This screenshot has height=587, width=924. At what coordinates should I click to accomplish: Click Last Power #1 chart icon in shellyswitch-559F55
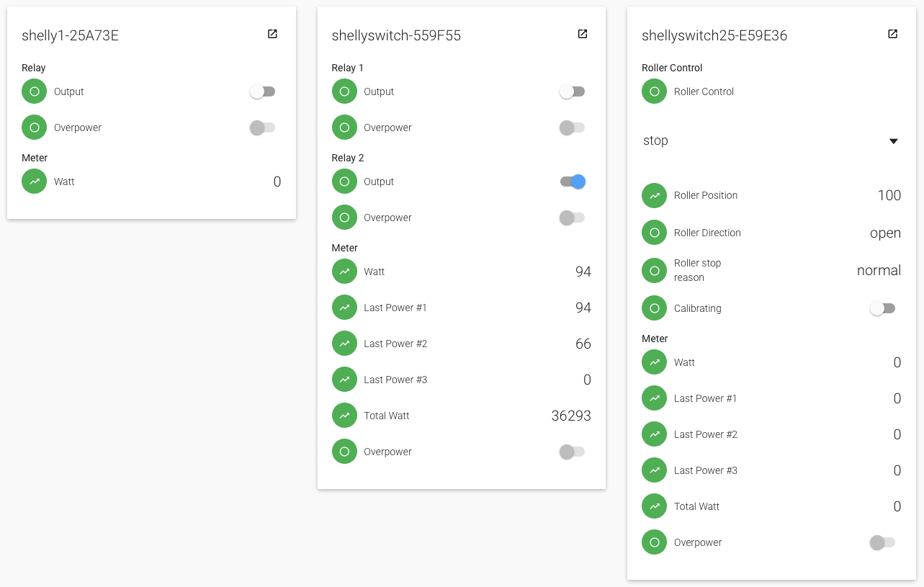(344, 308)
